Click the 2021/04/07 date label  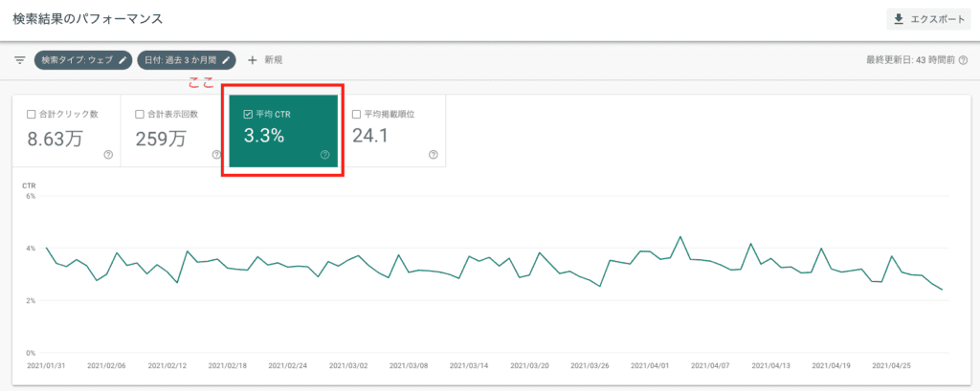click(711, 366)
